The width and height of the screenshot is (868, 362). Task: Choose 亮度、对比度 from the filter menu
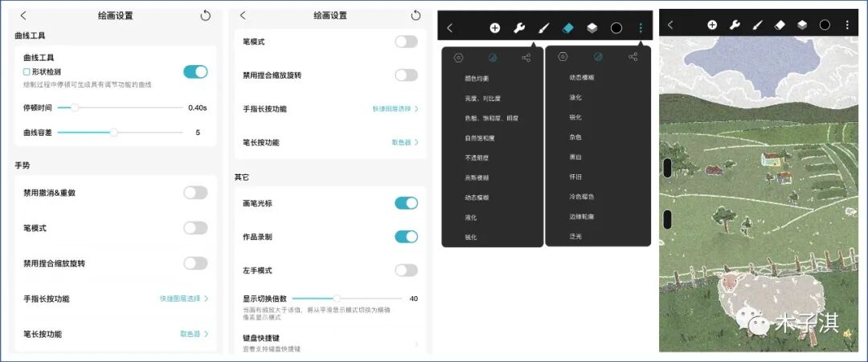click(x=483, y=99)
